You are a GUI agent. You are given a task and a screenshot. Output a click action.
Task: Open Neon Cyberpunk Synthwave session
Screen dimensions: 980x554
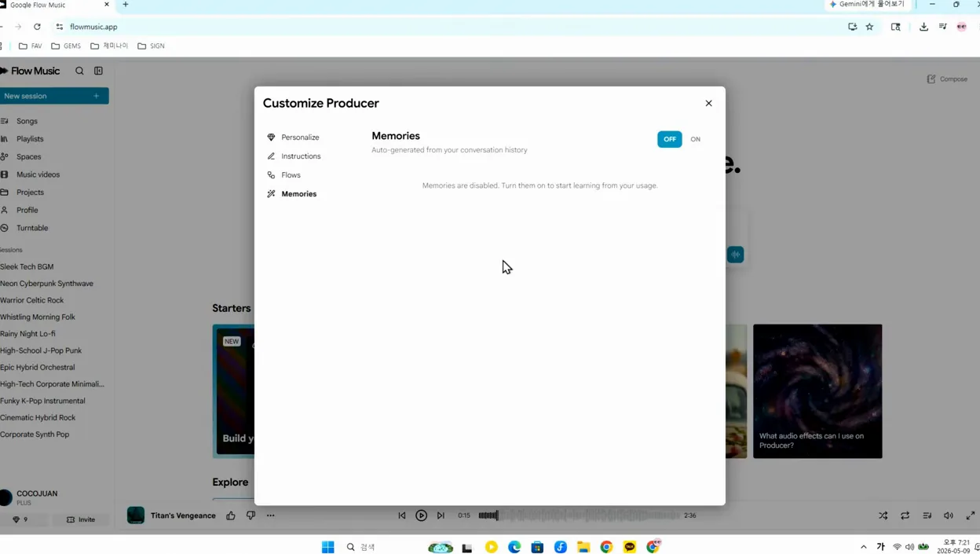(46, 284)
